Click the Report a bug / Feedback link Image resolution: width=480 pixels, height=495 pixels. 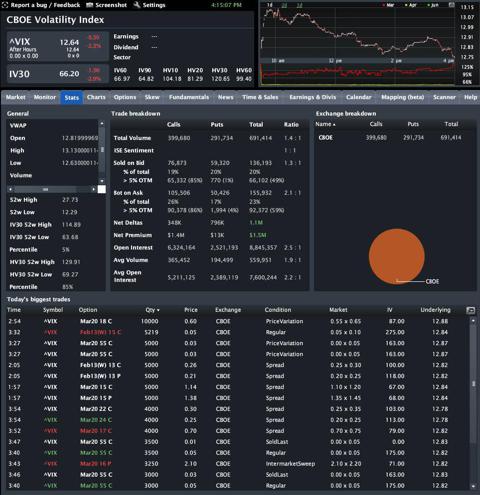click(x=45, y=5)
